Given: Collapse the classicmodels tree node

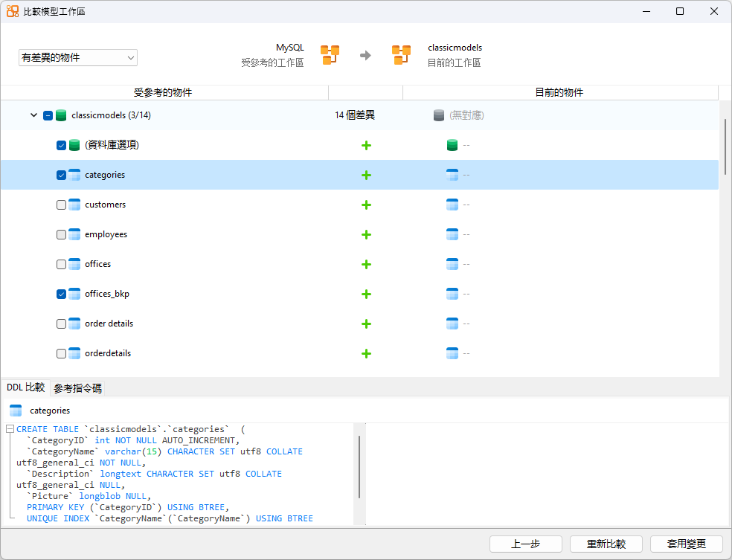Looking at the screenshot, I should tap(33, 115).
